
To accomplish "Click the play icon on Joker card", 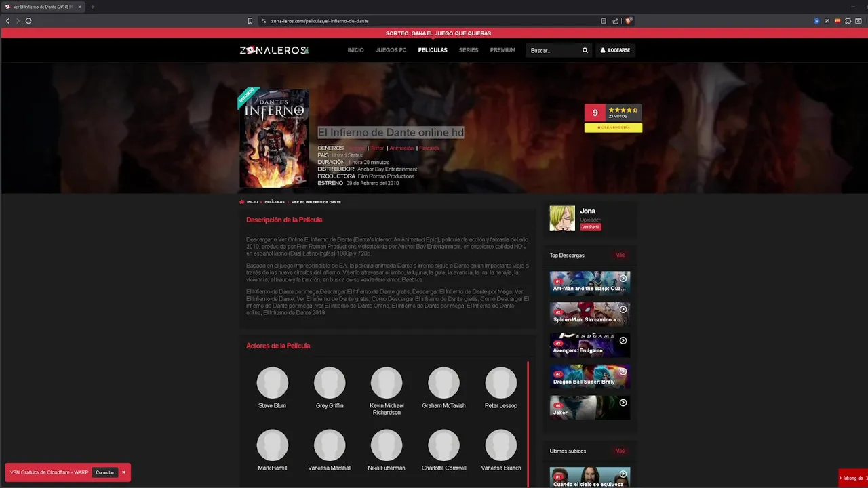I will coord(623,403).
